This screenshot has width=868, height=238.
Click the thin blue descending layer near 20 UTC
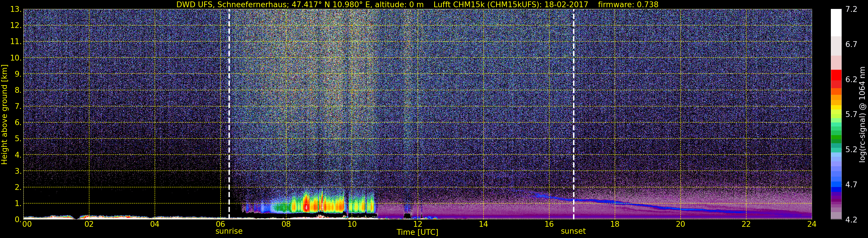click(681, 209)
